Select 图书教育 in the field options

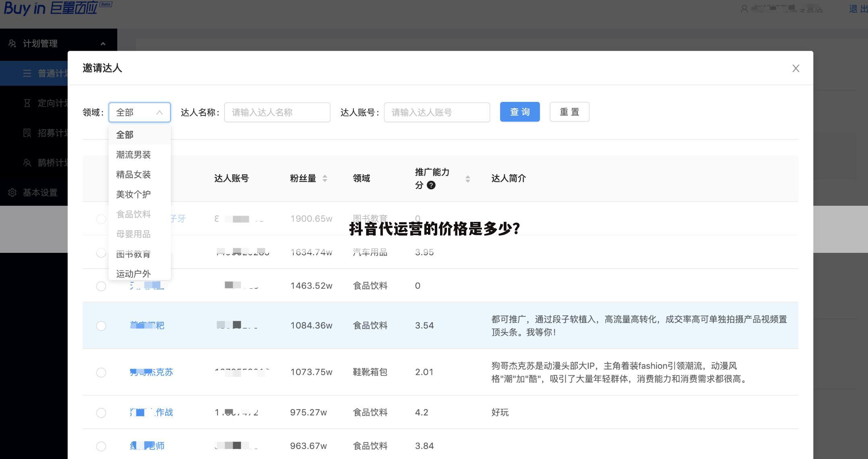tap(134, 254)
